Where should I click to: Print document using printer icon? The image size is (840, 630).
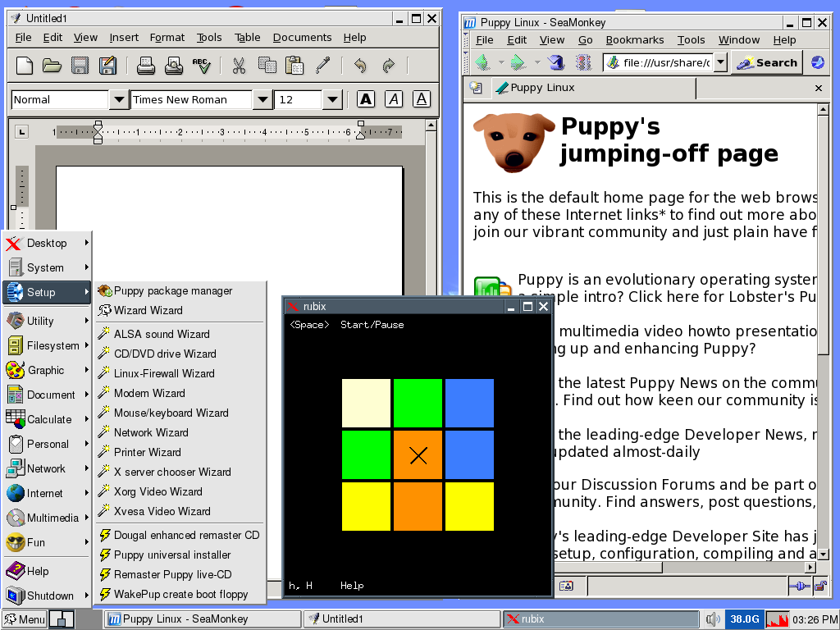146,66
